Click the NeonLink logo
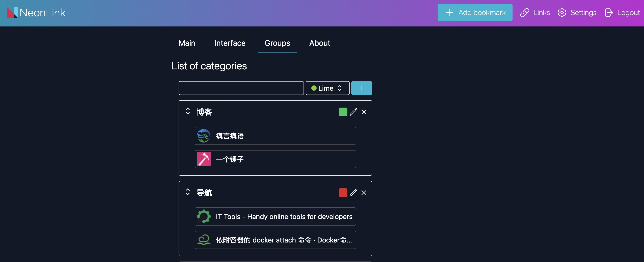Image resolution: width=644 pixels, height=262 pixels. 37,13
